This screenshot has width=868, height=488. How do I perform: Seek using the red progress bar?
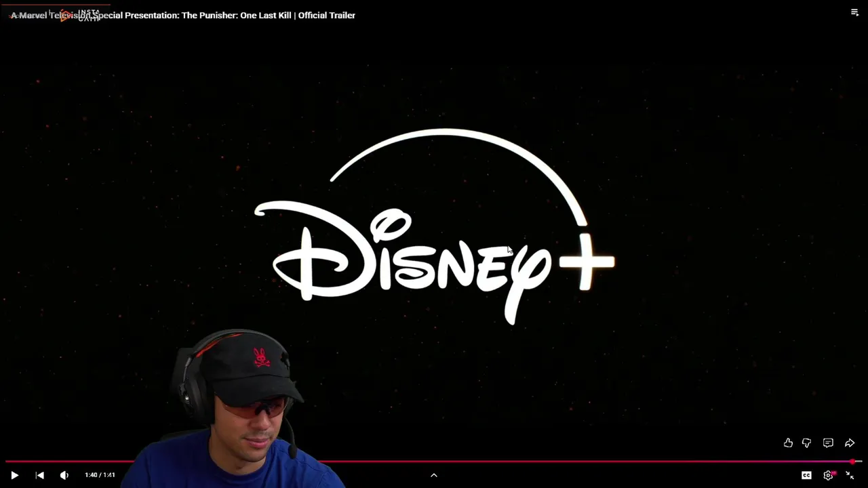[434, 462]
